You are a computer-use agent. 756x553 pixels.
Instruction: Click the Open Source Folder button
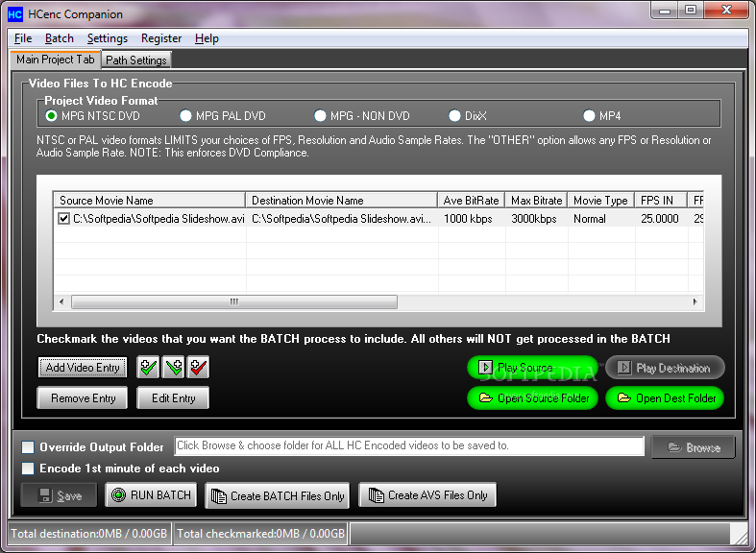pos(532,398)
